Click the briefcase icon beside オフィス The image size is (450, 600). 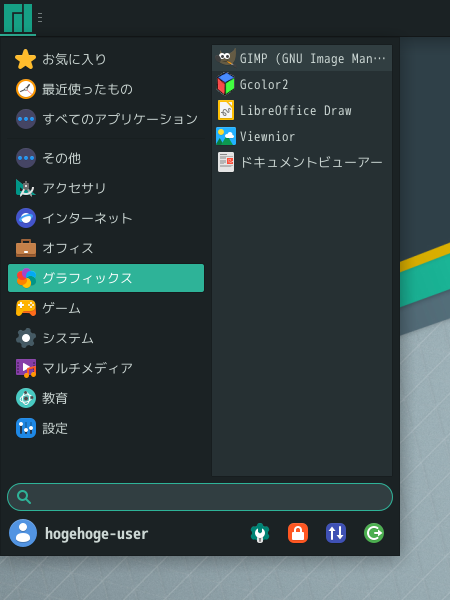click(26, 248)
